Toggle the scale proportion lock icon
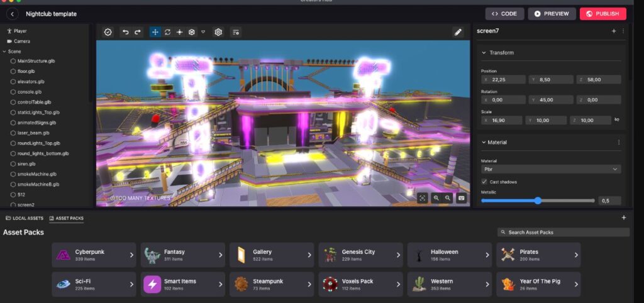Viewport: 644px width, 303px height. coord(616,120)
